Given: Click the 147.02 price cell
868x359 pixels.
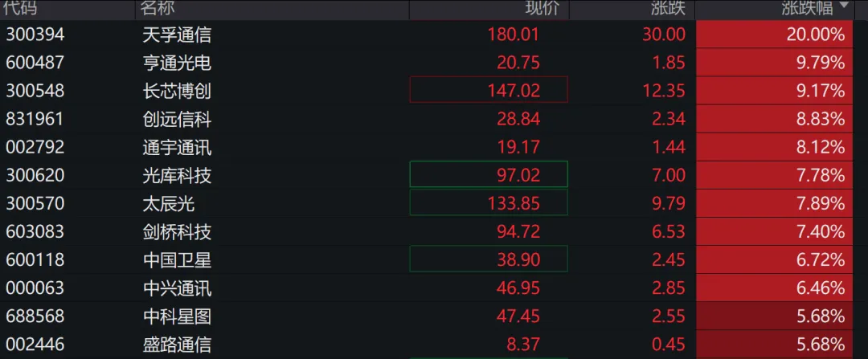Looking at the screenshot, I should (x=513, y=91).
